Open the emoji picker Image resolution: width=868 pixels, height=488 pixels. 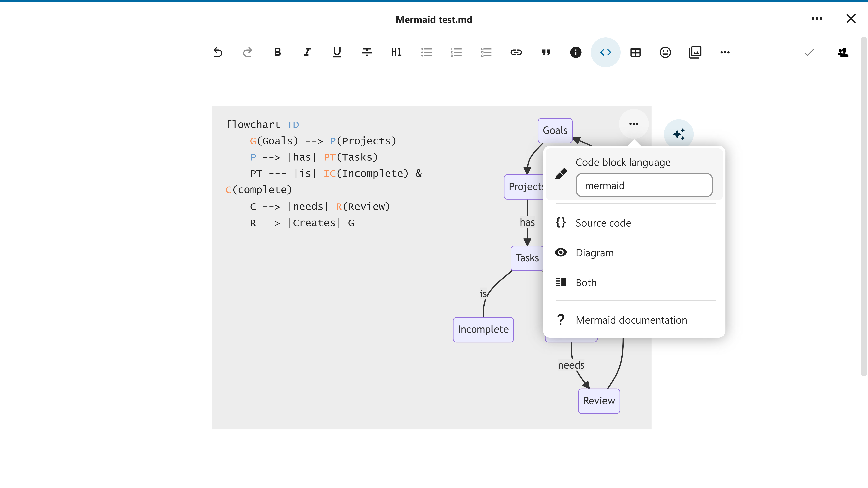point(665,52)
